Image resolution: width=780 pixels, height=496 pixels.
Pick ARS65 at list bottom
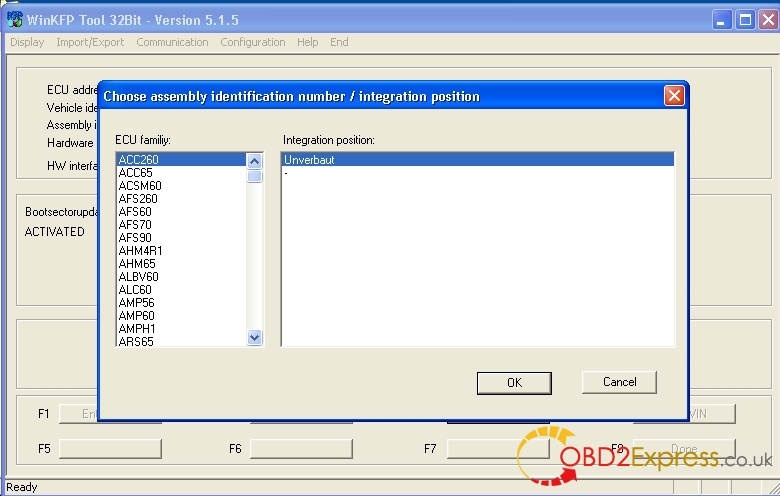[135, 342]
